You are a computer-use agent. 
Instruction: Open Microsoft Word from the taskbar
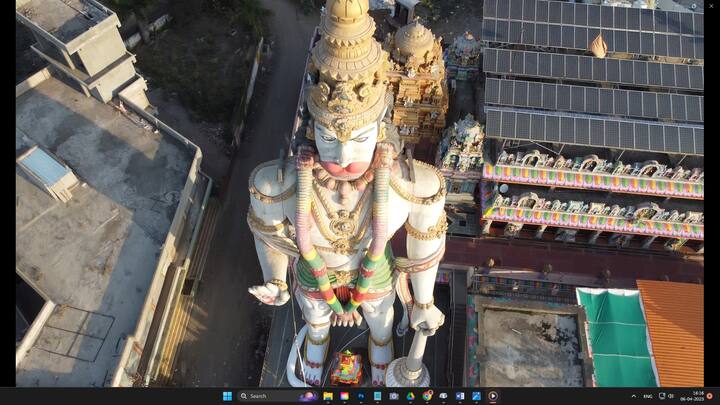(460, 396)
